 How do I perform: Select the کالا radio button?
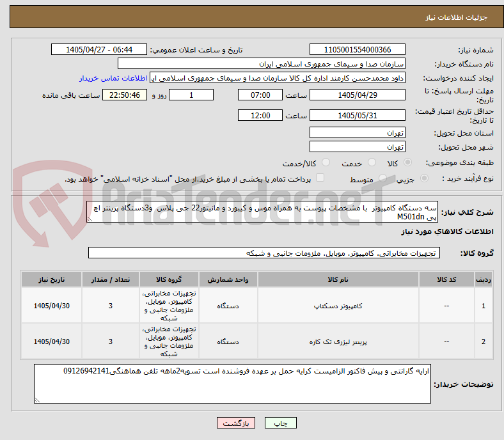tap(407, 162)
